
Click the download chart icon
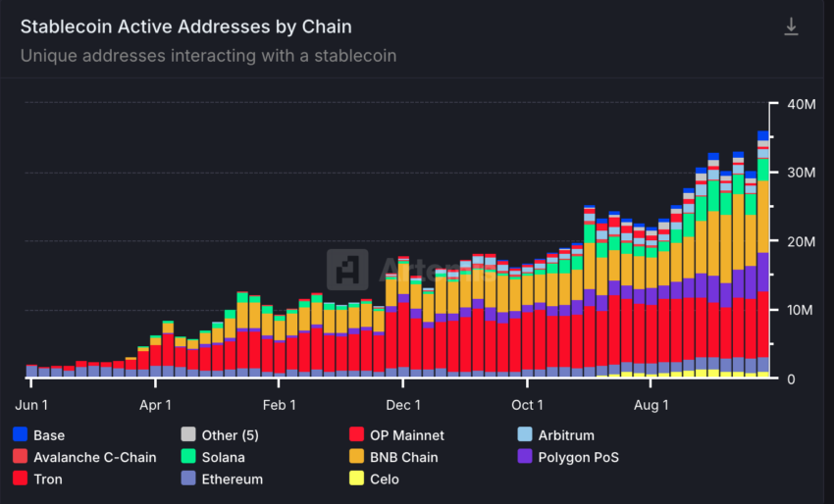(791, 26)
